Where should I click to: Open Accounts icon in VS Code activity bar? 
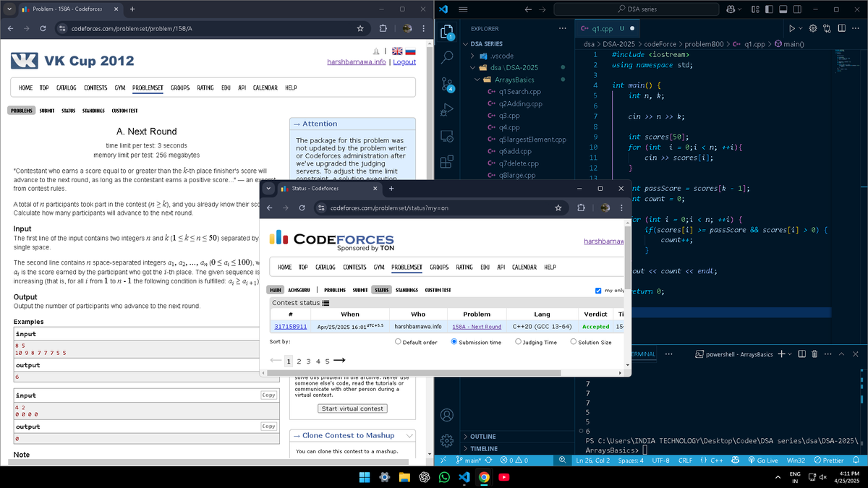tap(447, 414)
